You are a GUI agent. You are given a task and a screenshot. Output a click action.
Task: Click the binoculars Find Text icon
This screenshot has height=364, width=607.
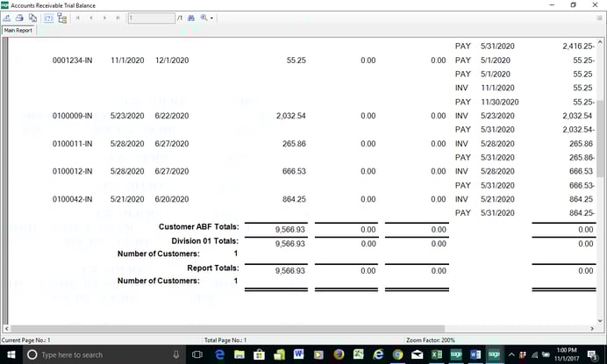[x=190, y=18]
